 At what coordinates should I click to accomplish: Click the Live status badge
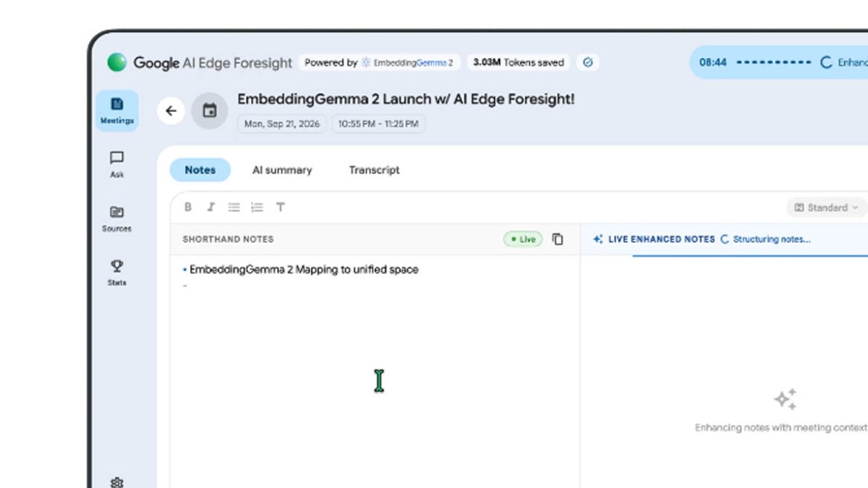click(x=523, y=239)
